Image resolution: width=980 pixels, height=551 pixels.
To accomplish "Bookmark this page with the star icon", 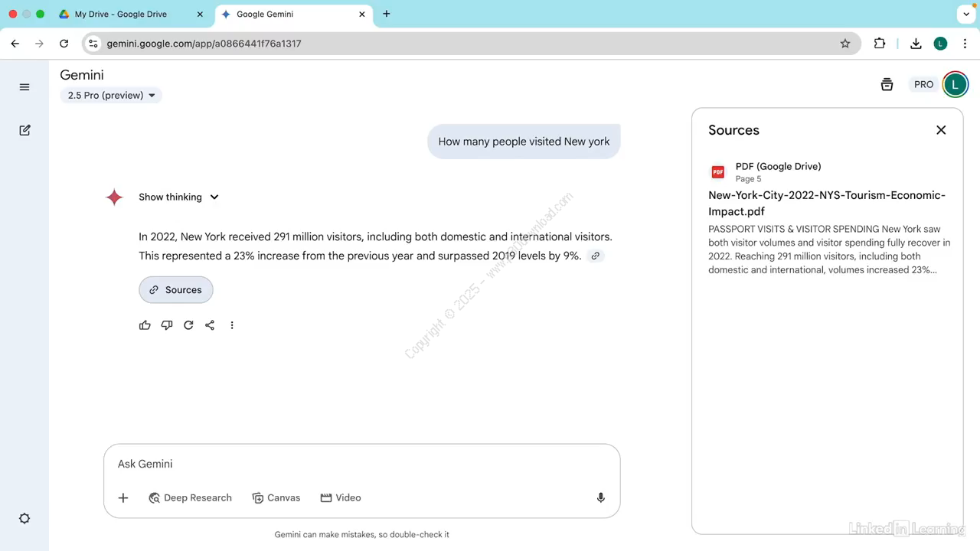I will 845,44.
